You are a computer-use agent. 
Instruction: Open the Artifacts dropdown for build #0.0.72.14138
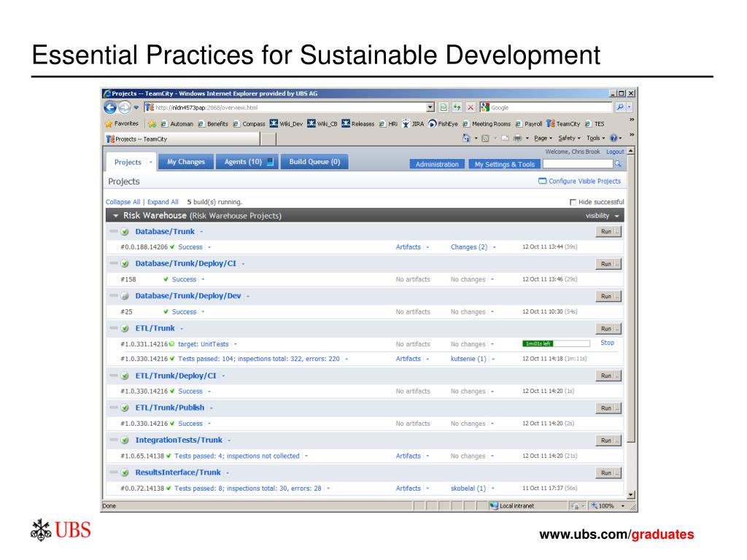(x=427, y=489)
